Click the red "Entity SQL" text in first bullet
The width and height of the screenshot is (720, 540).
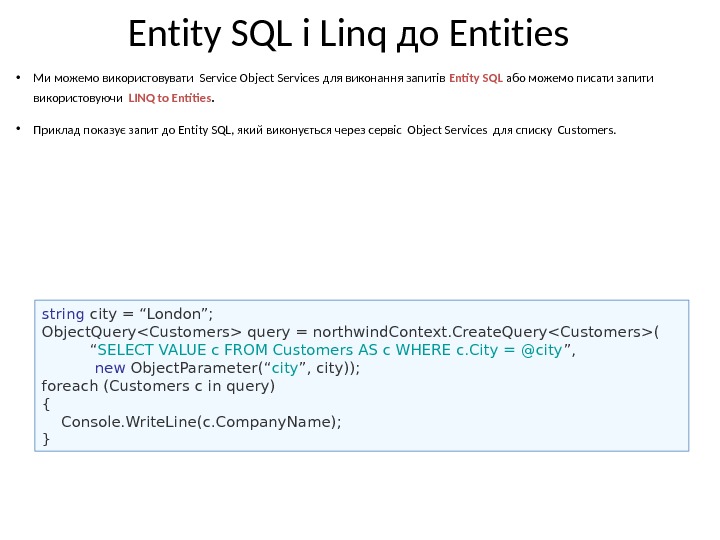point(476,77)
